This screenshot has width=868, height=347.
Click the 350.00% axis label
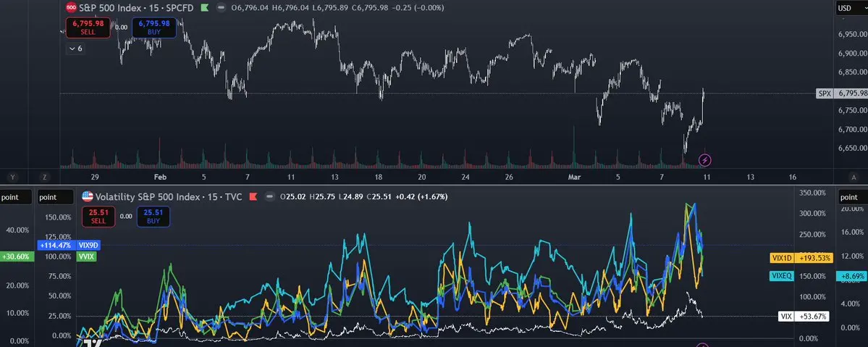pyautogui.click(x=813, y=193)
